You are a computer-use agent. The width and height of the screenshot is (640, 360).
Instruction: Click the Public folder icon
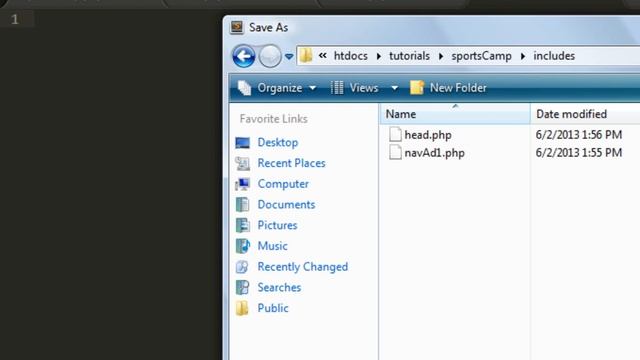[x=242, y=308]
